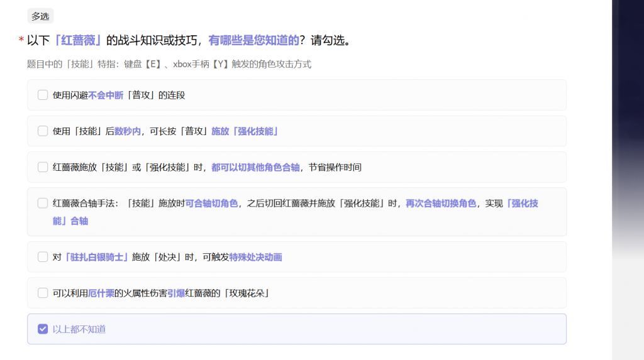Image resolution: width=644 pixels, height=360 pixels.
Task: Select the checkbox '都可以切其他角色合轴'
Action: click(x=43, y=167)
